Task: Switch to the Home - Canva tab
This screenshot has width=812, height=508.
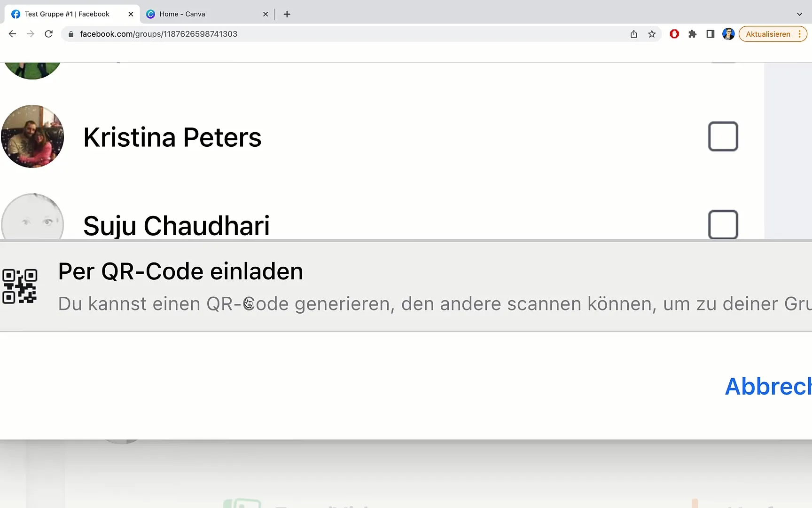Action: [182, 14]
